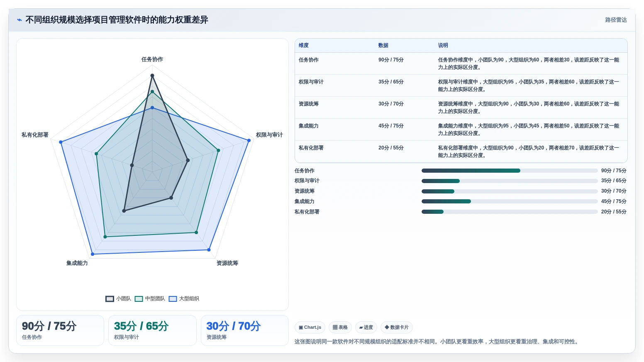Click radar axis label 权限与审计
Image resolution: width=644 pixels, height=362 pixels.
click(x=269, y=135)
